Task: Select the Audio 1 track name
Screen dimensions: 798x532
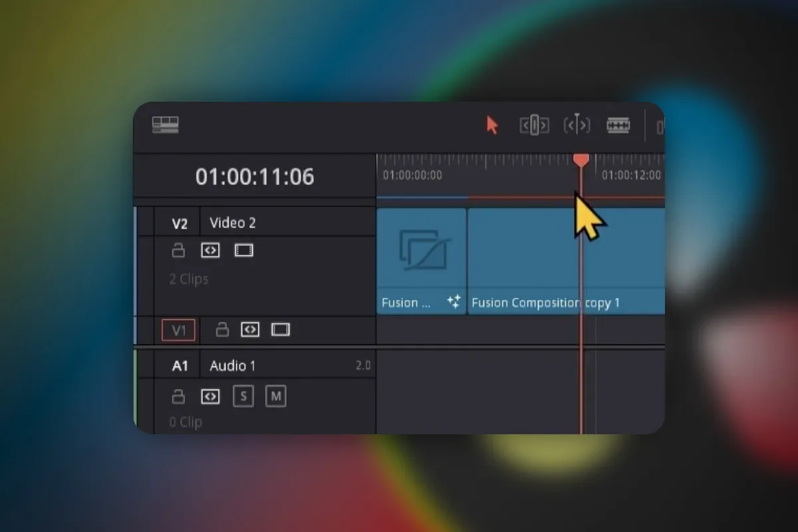Action: 233,366
